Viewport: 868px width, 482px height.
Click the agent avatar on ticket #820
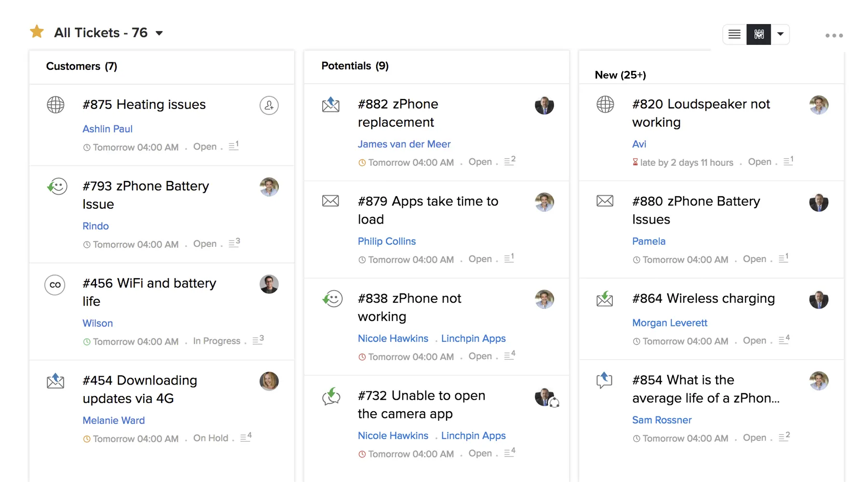(x=819, y=105)
